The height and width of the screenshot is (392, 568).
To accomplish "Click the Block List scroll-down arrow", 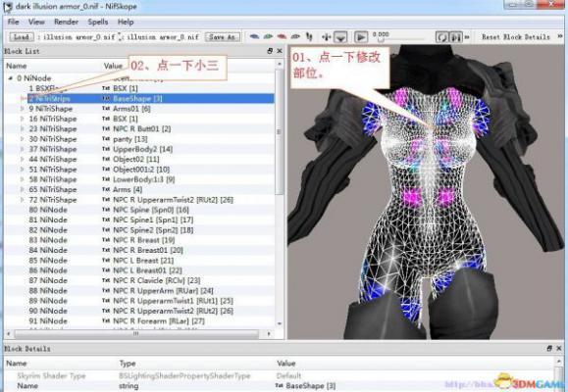I will pyautogui.click(x=280, y=324).
